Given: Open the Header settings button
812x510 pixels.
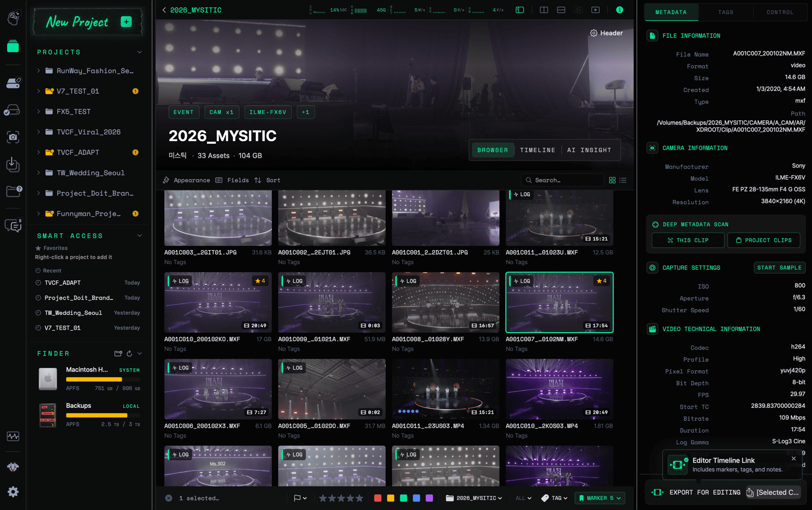Looking at the screenshot, I should [606, 33].
